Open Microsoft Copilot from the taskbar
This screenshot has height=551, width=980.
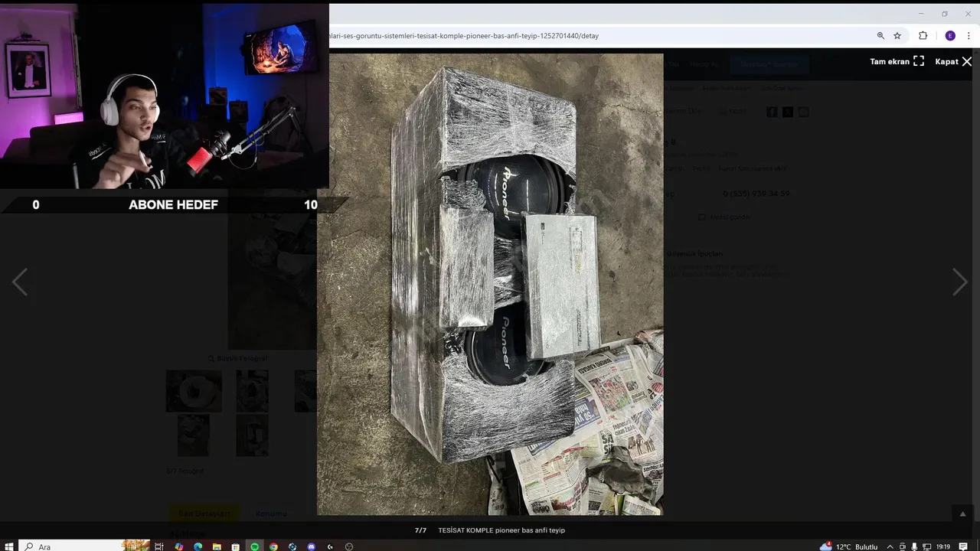178,546
